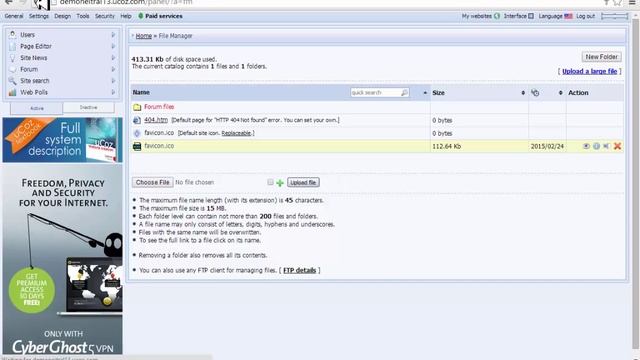The height and width of the screenshot is (360, 640).
Task: Click the Forum speech bubble icon
Action: 12,69
